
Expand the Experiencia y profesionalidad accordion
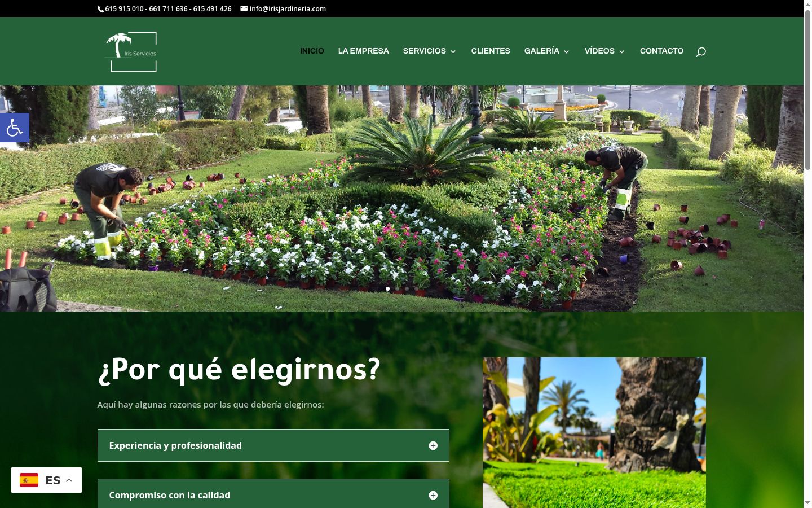[273, 445]
